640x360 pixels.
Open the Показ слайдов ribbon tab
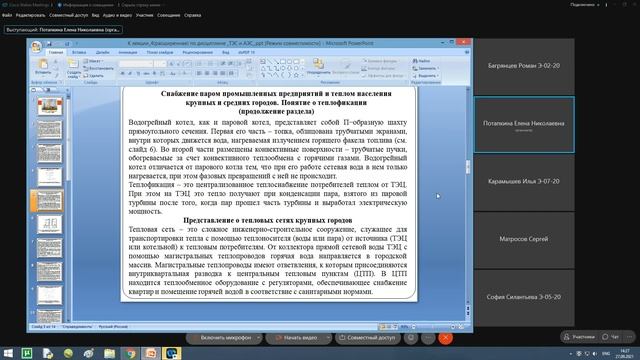point(160,53)
